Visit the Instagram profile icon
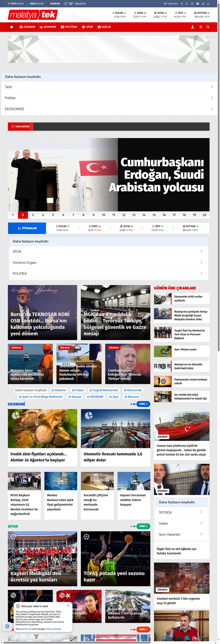 tap(192, 4)
